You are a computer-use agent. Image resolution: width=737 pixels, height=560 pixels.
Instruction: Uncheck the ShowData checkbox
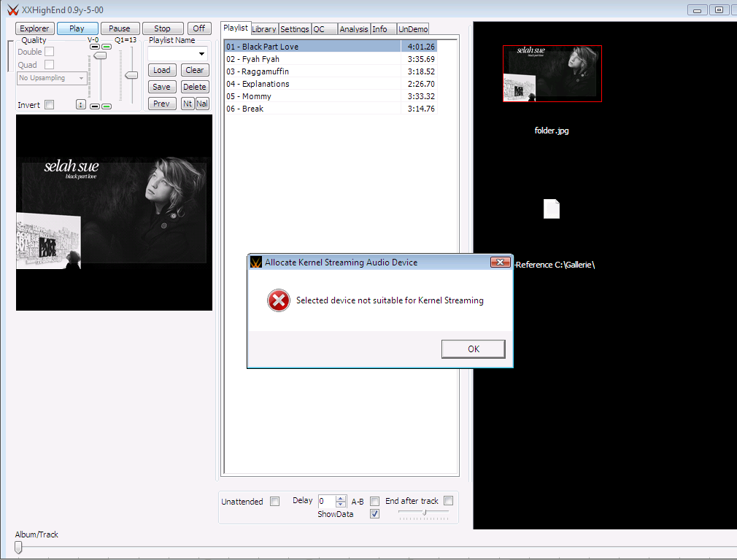[x=374, y=514]
